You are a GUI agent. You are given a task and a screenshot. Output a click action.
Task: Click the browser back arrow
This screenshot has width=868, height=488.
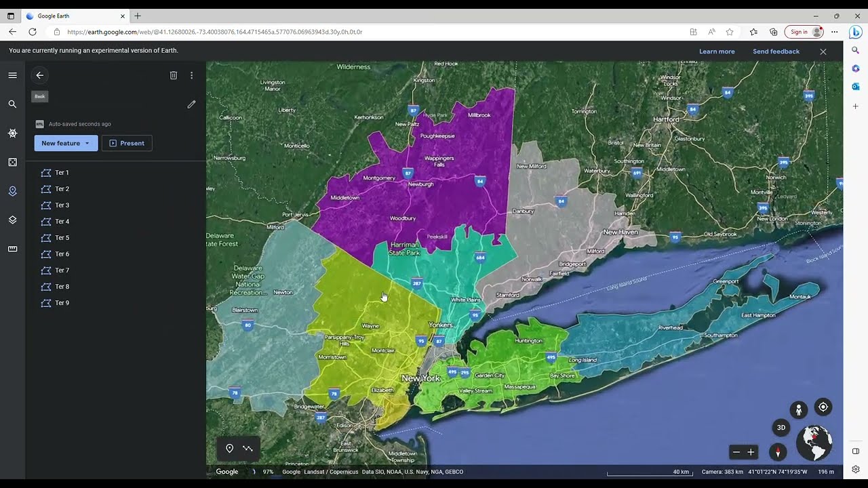(x=12, y=32)
